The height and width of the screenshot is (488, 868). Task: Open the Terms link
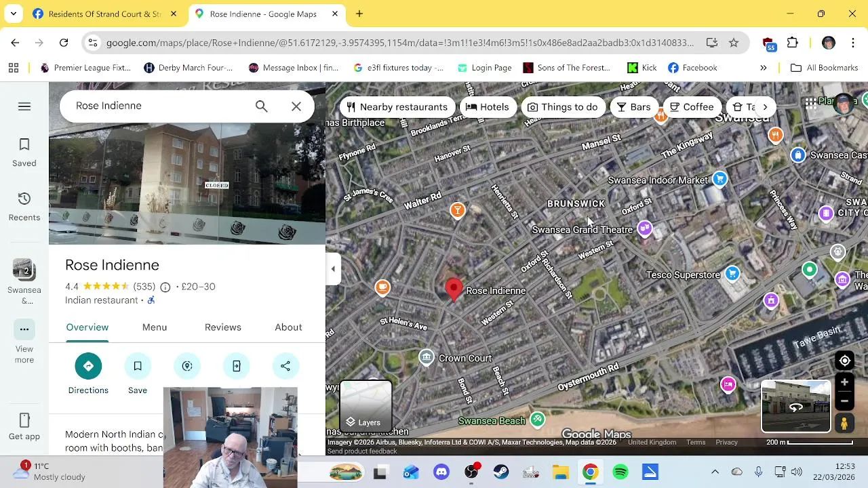696,443
